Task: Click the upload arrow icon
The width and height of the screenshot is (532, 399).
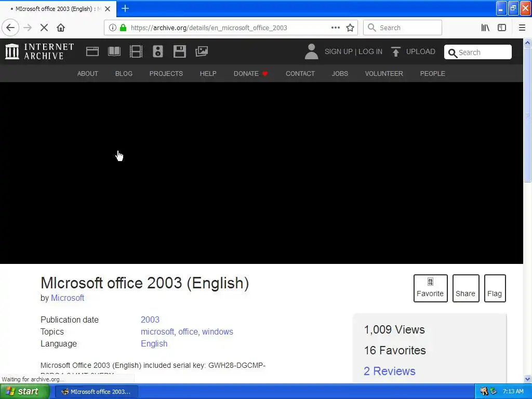Action: click(x=395, y=51)
